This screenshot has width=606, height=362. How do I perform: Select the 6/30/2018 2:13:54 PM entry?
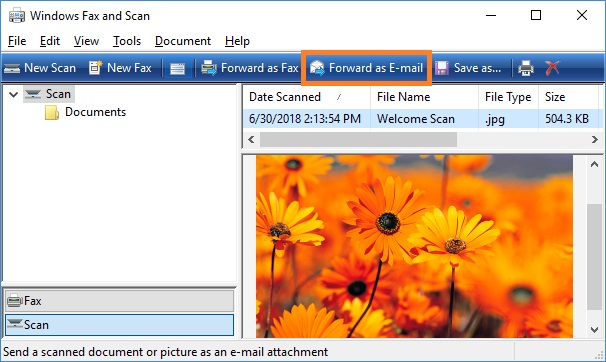pyautogui.click(x=305, y=119)
